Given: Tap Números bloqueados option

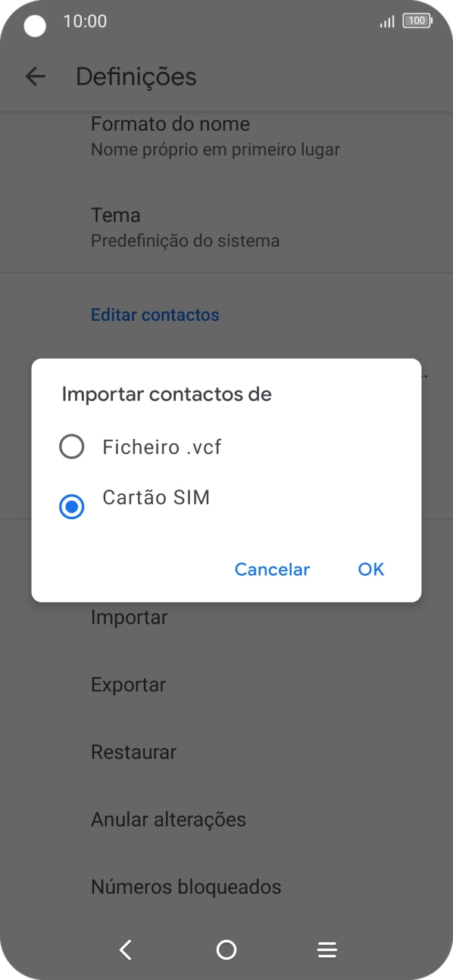Looking at the screenshot, I should 186,886.
